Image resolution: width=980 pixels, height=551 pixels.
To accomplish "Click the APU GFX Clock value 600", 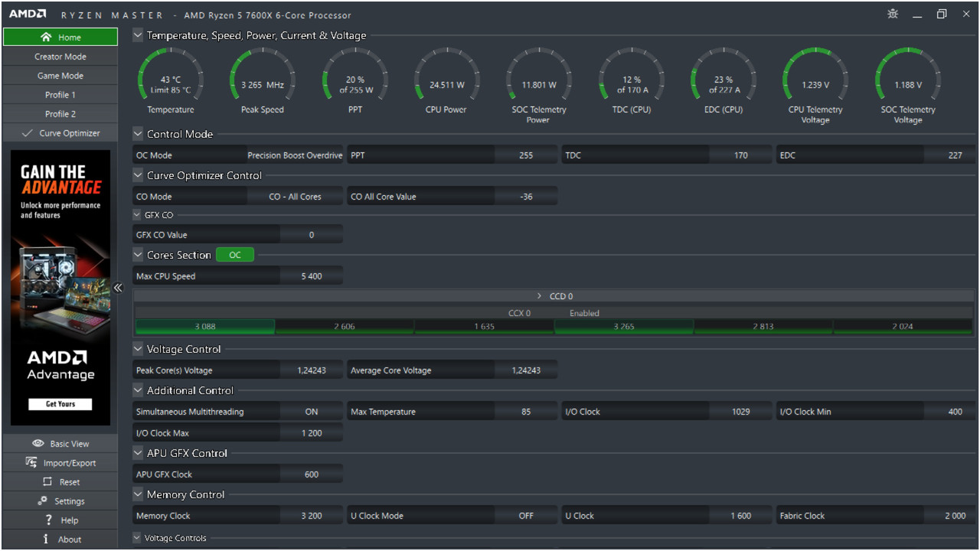I will point(312,474).
